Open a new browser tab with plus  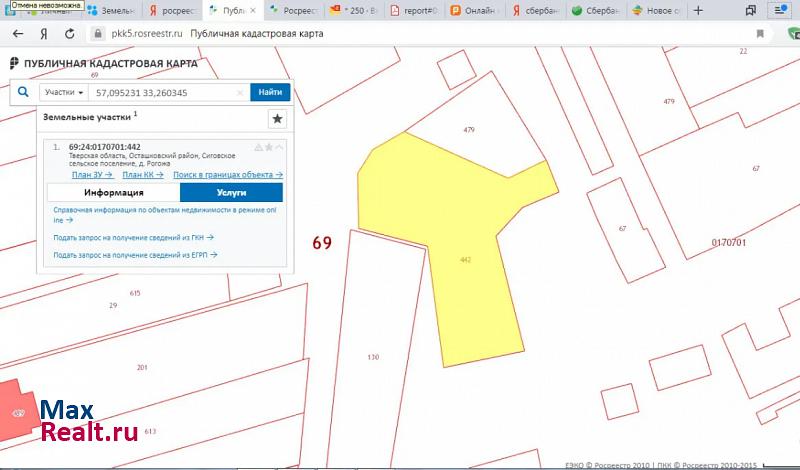click(x=699, y=11)
